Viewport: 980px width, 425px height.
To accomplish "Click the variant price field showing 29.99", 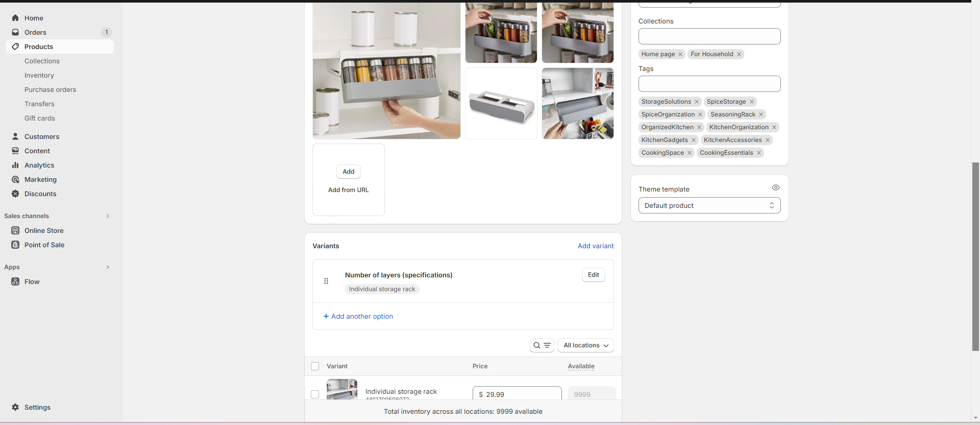I will click(517, 393).
